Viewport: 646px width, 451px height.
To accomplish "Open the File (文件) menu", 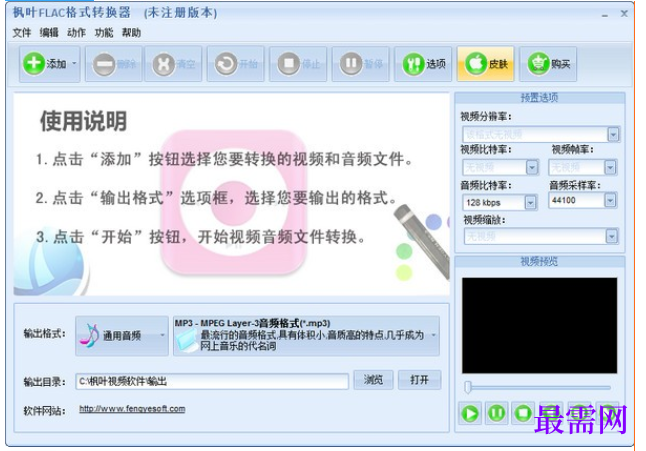I will pyautogui.click(x=22, y=33).
